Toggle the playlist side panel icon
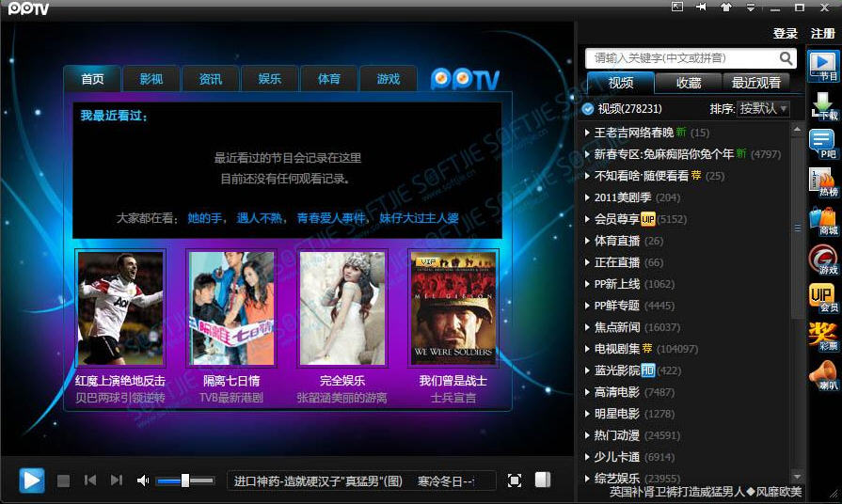Viewport: 842px width, 504px height. [543, 480]
